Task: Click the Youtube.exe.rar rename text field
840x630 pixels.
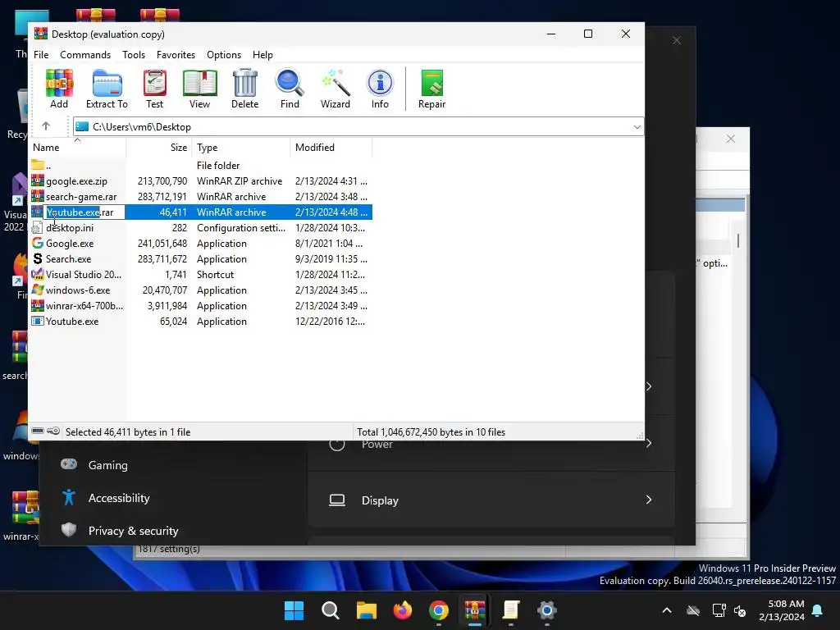Action: [84, 212]
